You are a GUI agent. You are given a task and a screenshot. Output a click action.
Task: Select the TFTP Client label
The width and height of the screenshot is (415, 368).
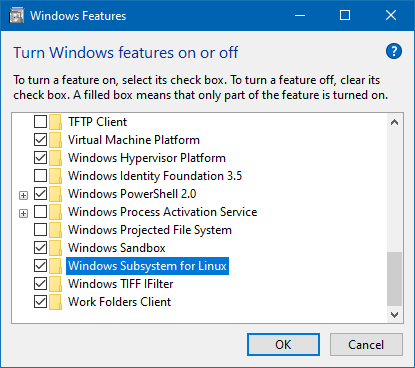(98, 122)
